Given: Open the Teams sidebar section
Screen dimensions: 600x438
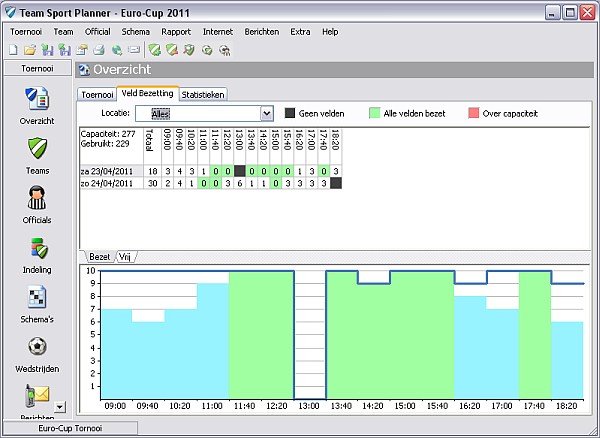Looking at the screenshot, I should coord(37,156).
